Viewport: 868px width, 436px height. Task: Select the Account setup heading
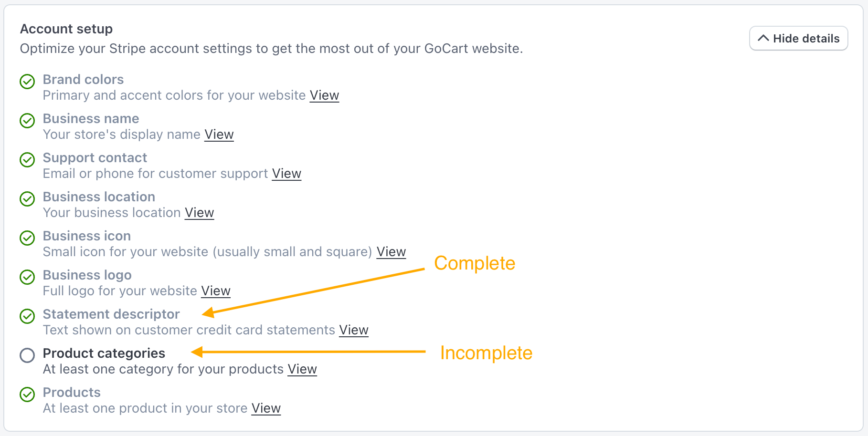pos(66,29)
